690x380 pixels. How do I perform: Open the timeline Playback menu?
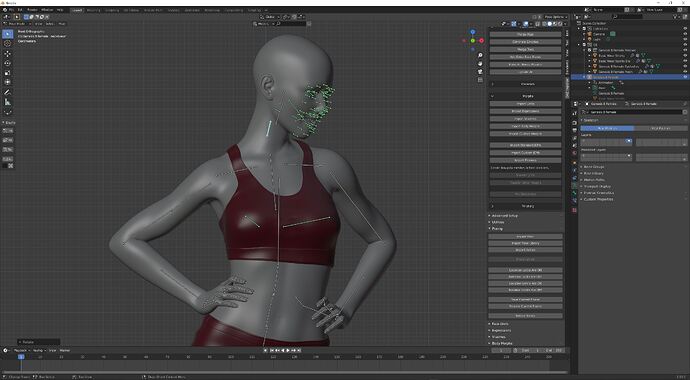click(21, 351)
